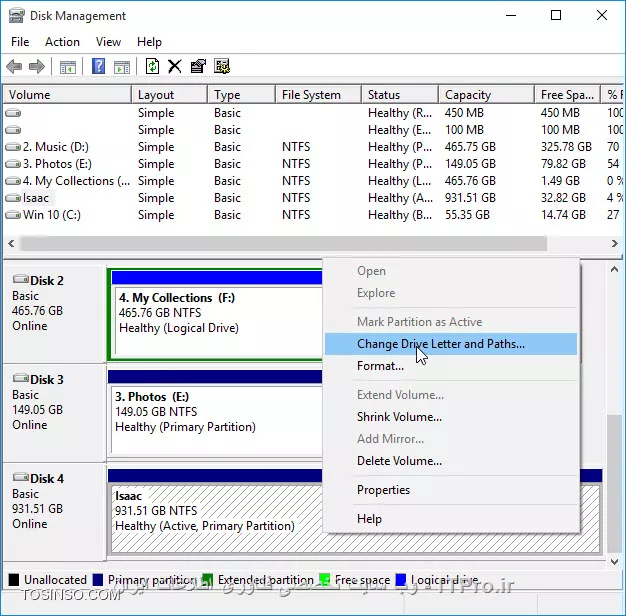
Task: Sort by the Free Space column header
Action: [x=567, y=95]
